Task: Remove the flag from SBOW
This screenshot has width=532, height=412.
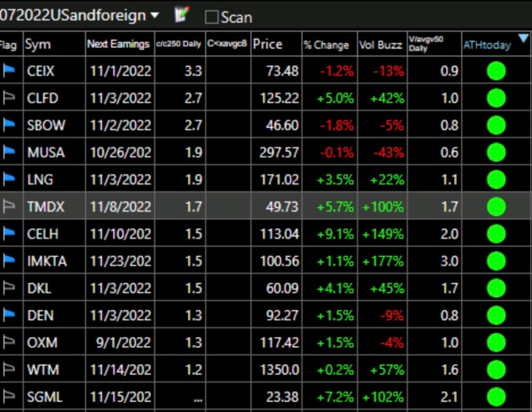Action: 9,125
